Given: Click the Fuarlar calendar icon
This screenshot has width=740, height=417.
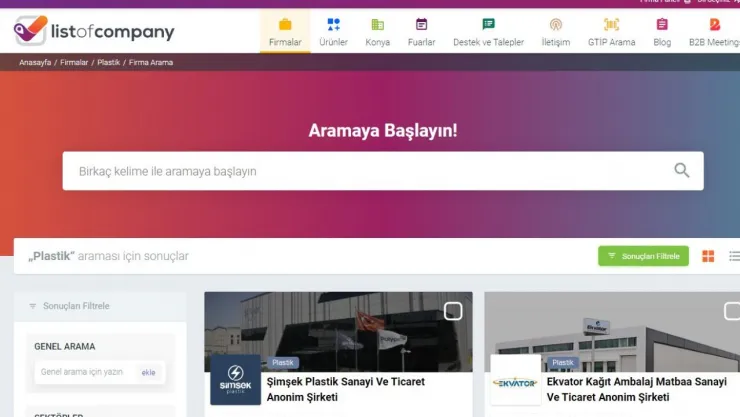Looking at the screenshot, I should pos(421,24).
